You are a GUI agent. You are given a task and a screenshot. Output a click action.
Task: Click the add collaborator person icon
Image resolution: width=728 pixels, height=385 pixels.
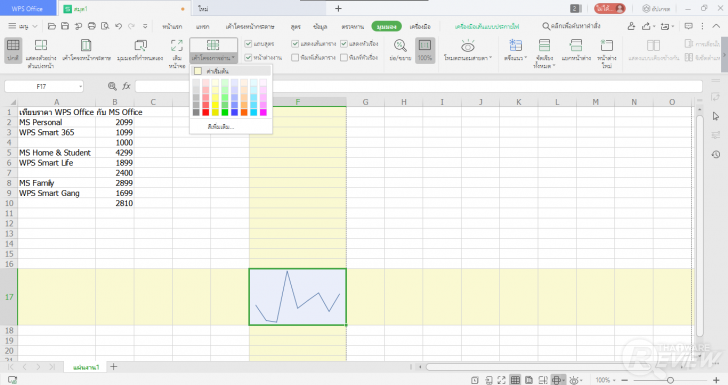pos(631,26)
